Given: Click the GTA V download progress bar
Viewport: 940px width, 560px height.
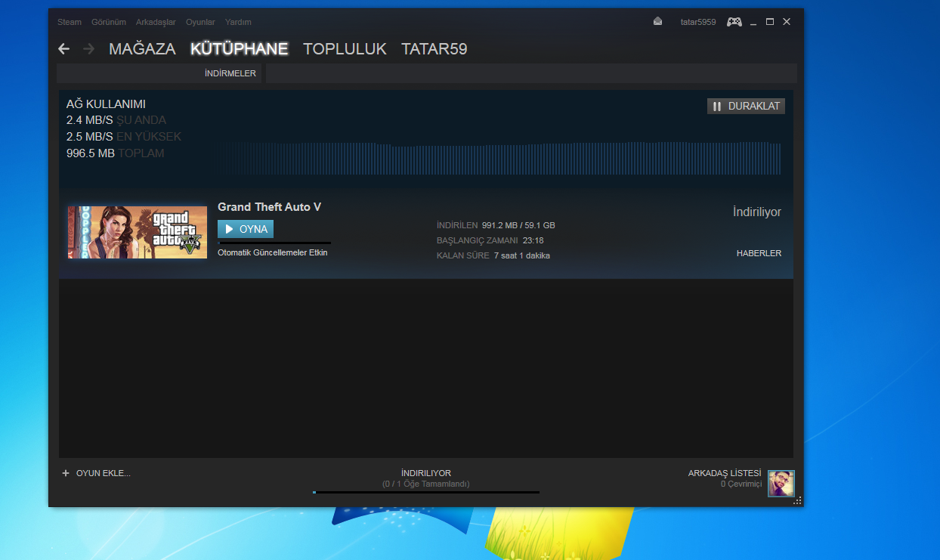Looking at the screenshot, I should tap(274, 243).
